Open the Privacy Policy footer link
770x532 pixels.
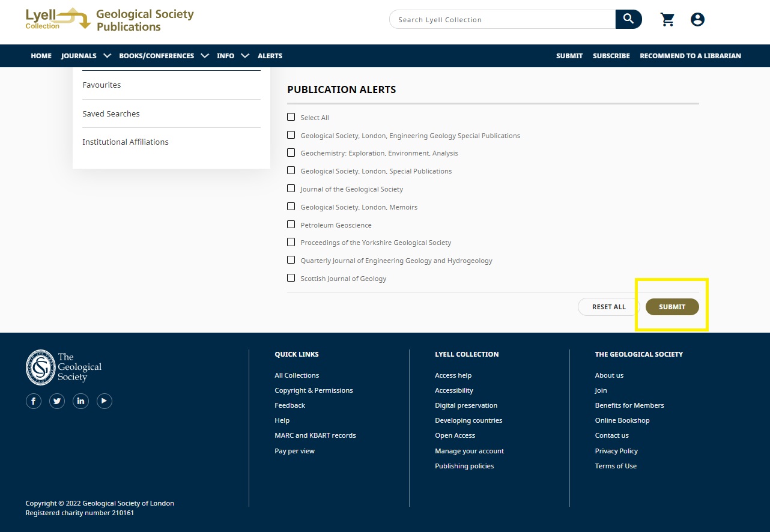tap(616, 451)
